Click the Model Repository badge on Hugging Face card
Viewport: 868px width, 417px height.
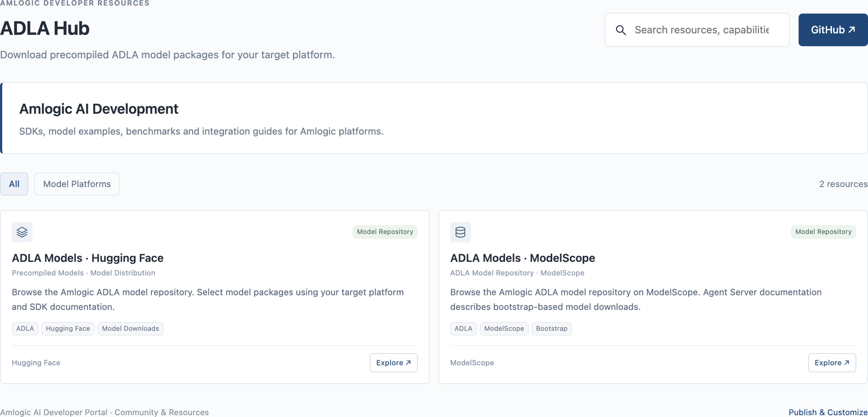click(385, 232)
